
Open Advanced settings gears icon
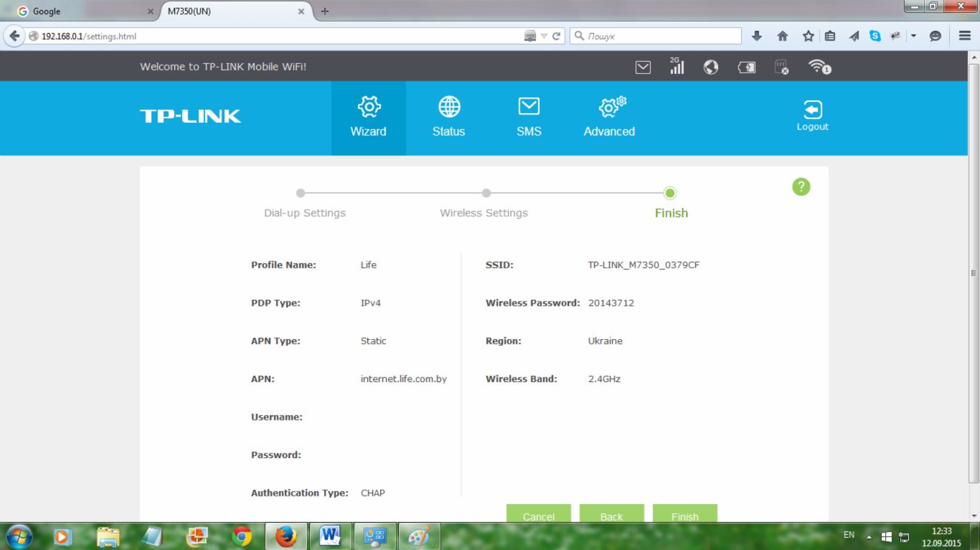pyautogui.click(x=611, y=107)
